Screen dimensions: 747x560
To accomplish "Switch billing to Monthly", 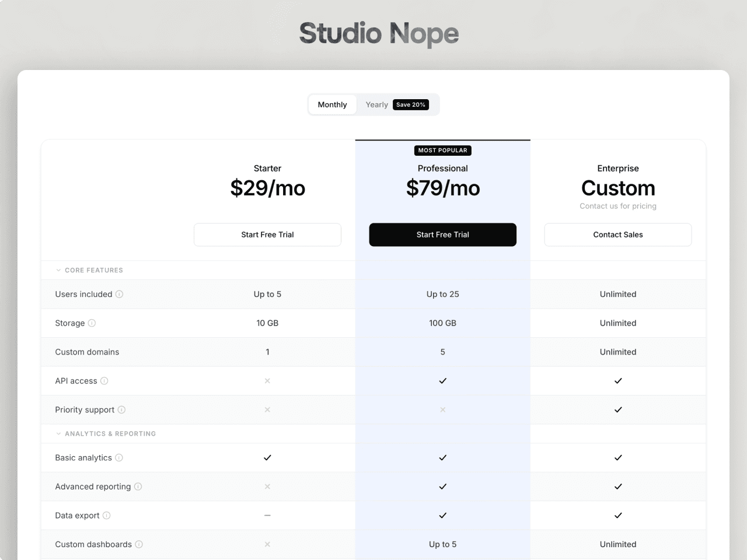I will tap(332, 104).
